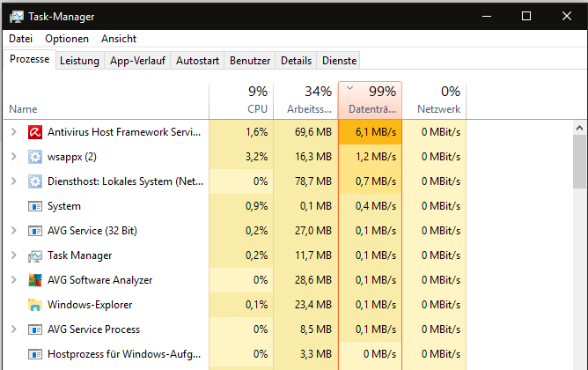The width and height of the screenshot is (588, 370).
Task: Click the wsappx gear icon
Action: pos(35,157)
